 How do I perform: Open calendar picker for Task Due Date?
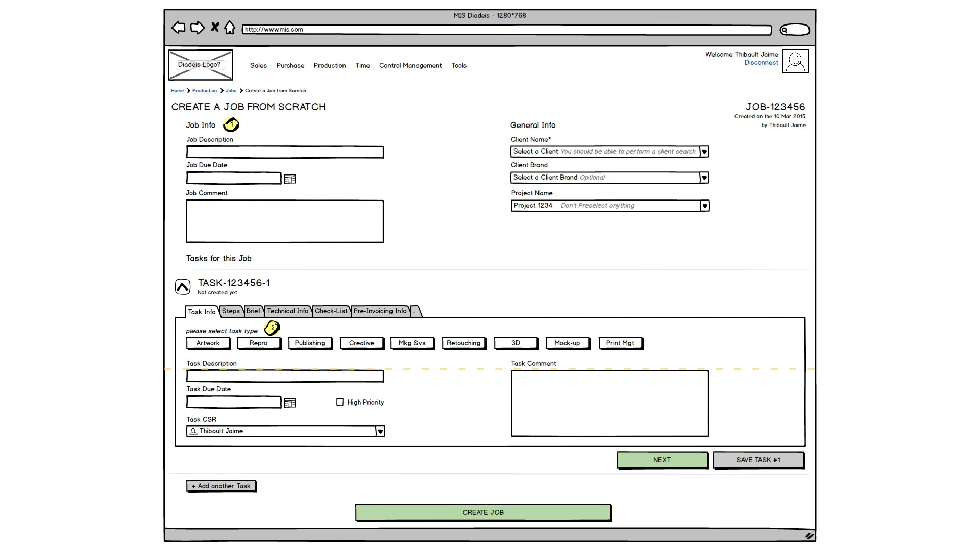tap(290, 403)
